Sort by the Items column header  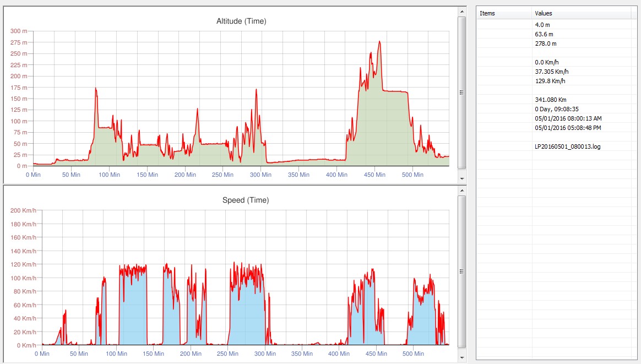click(504, 13)
